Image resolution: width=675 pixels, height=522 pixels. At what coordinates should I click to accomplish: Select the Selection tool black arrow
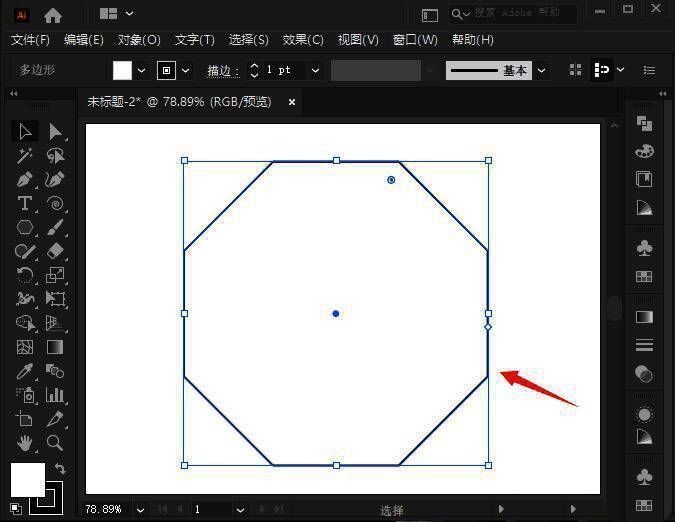25,132
